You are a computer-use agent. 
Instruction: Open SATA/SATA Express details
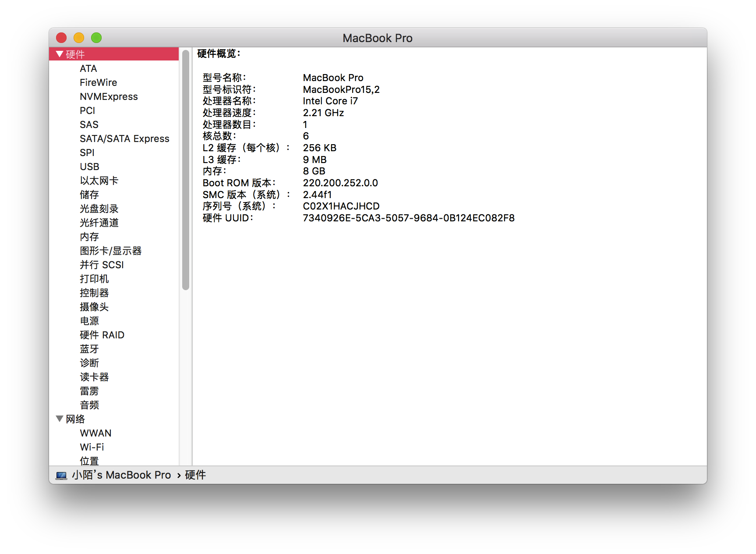124,138
